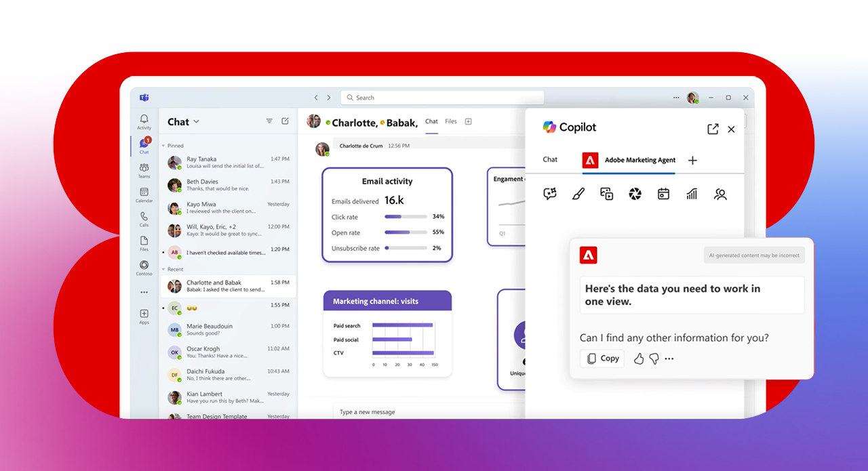This screenshot has width=868, height=471.
Task: Switch to Chat tab in Copilot panel
Action: tap(550, 160)
